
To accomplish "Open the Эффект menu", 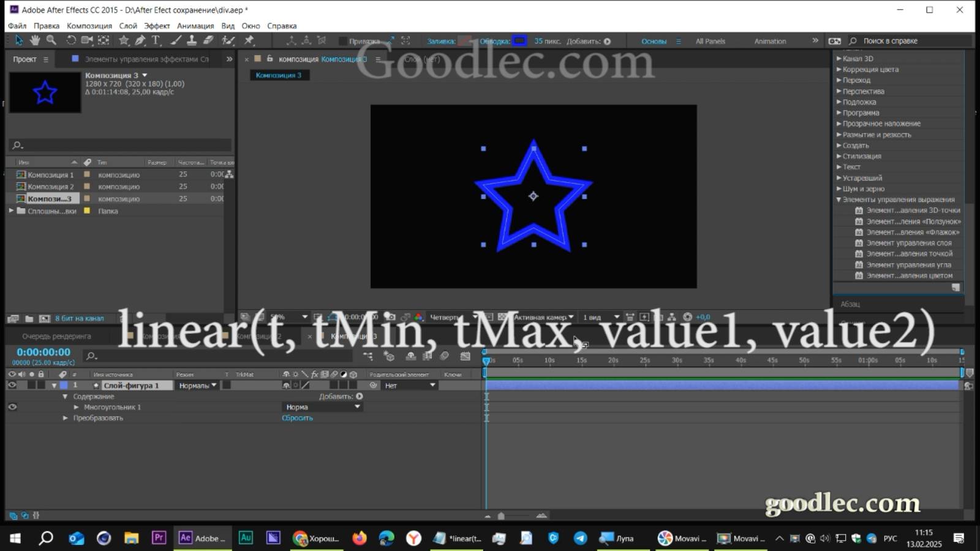I will click(157, 26).
